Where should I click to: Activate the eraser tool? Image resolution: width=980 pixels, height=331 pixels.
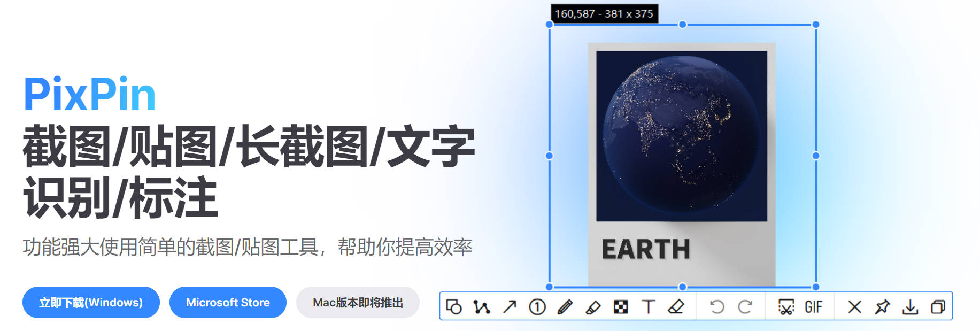pyautogui.click(x=676, y=307)
